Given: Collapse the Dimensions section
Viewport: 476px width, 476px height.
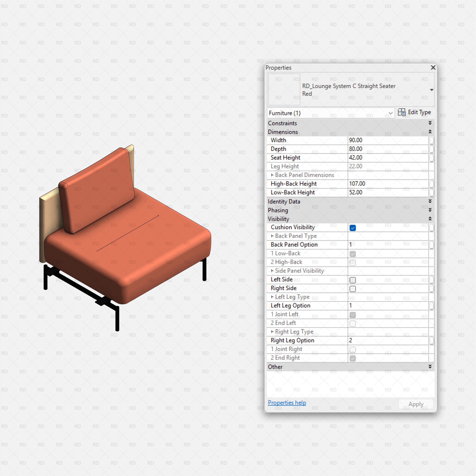Looking at the screenshot, I should [430, 132].
